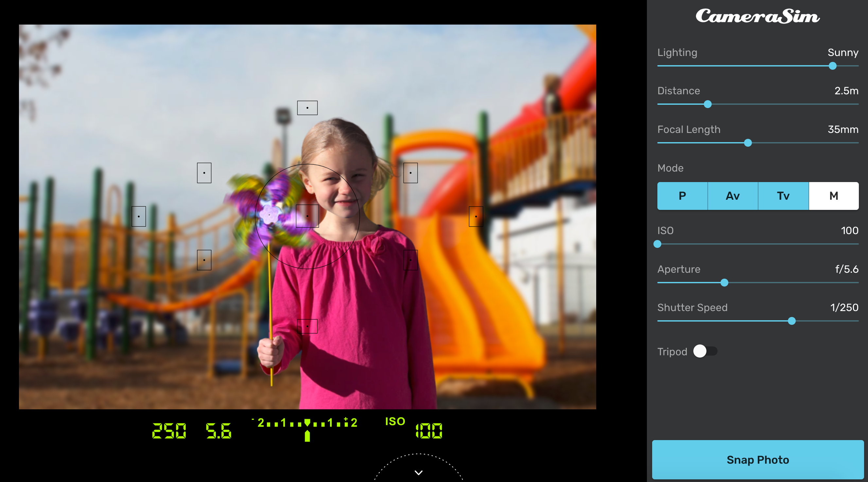Click the far right autofocus point
This screenshot has width=868, height=482.
click(x=476, y=216)
